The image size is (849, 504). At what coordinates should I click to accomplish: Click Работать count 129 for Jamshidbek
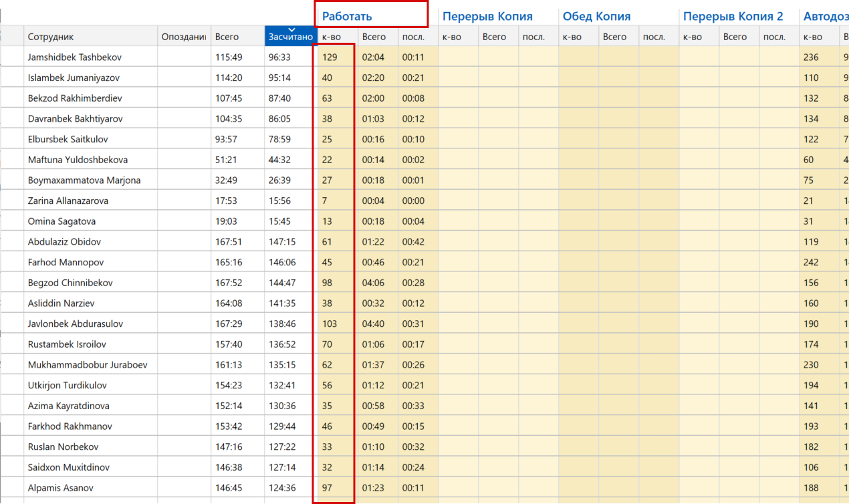tap(330, 57)
